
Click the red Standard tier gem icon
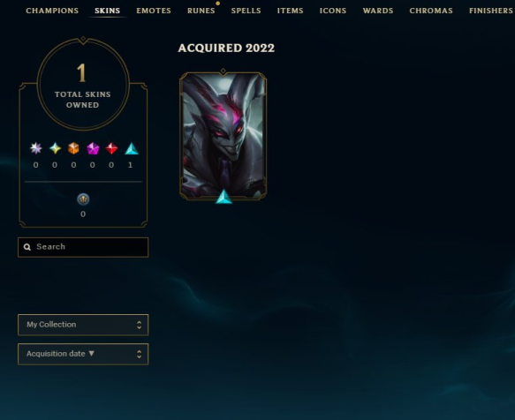(x=111, y=148)
